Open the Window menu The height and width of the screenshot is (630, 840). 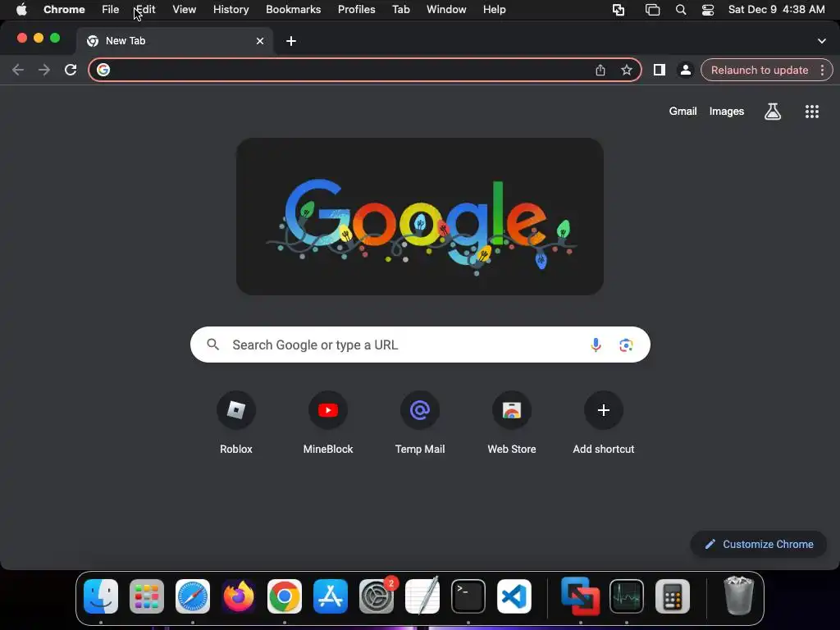click(x=446, y=10)
